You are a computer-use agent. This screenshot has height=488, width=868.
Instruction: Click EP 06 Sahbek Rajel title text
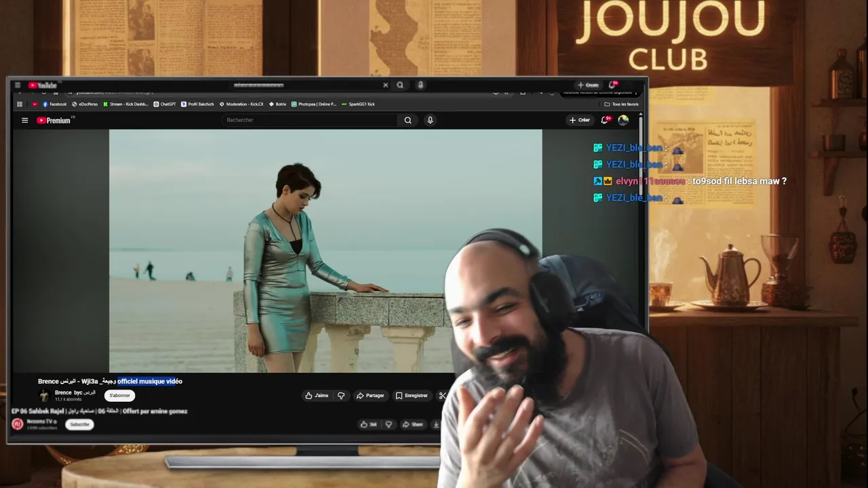99,411
